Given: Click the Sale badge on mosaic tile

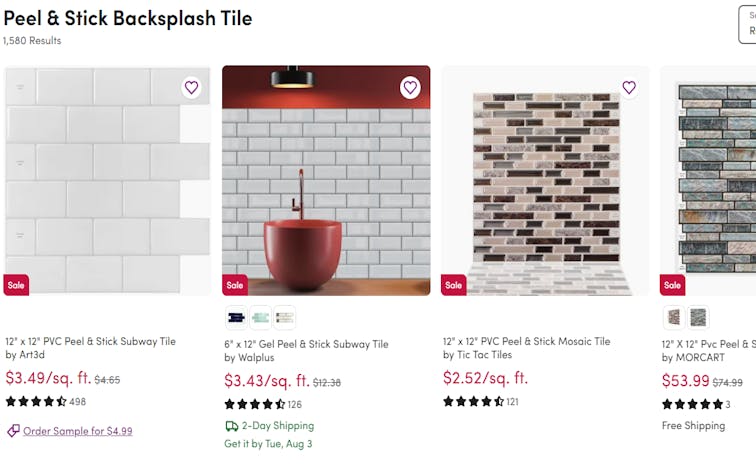Looking at the screenshot, I should click(454, 284).
